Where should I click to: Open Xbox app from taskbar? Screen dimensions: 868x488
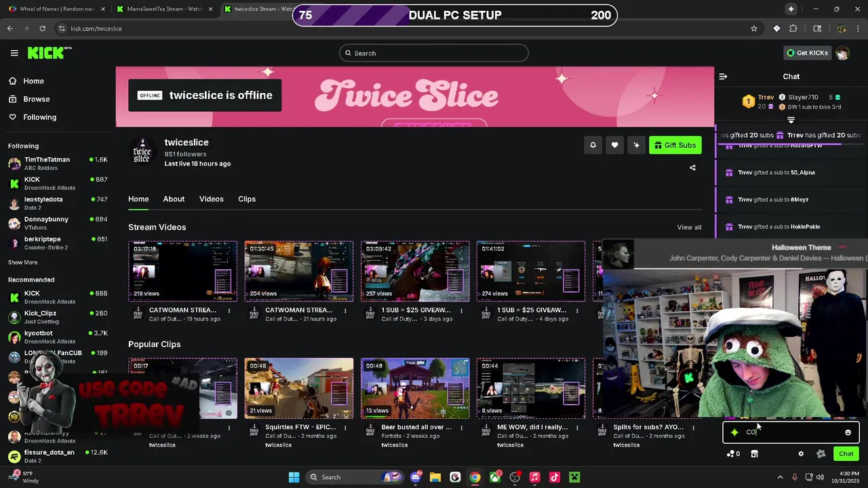coord(495,477)
